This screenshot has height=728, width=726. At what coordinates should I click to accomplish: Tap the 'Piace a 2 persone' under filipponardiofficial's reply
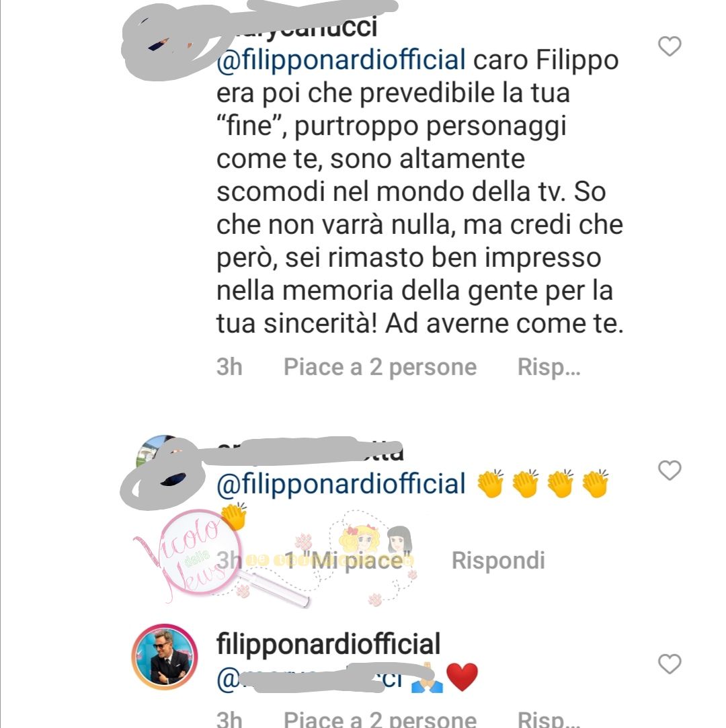coord(380,719)
